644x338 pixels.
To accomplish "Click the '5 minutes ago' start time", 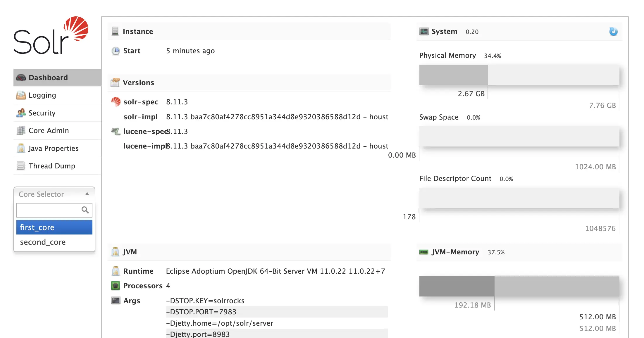I will coord(190,51).
